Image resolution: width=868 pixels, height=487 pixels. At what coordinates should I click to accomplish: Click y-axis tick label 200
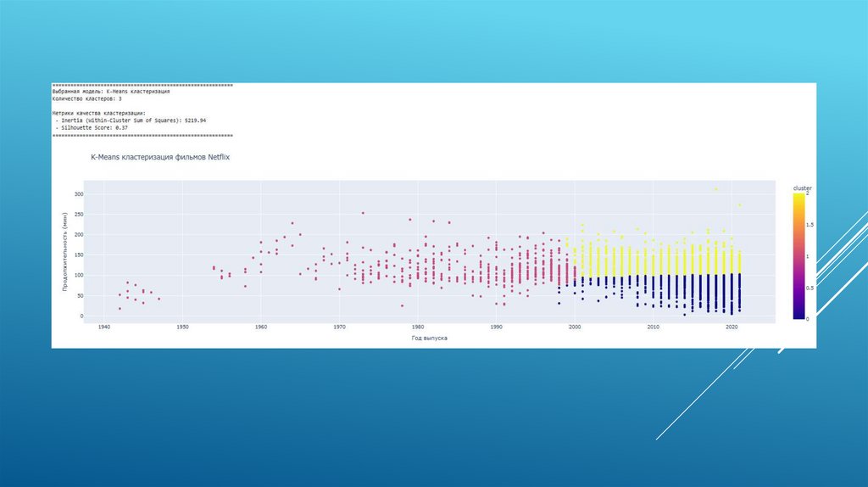pos(79,235)
